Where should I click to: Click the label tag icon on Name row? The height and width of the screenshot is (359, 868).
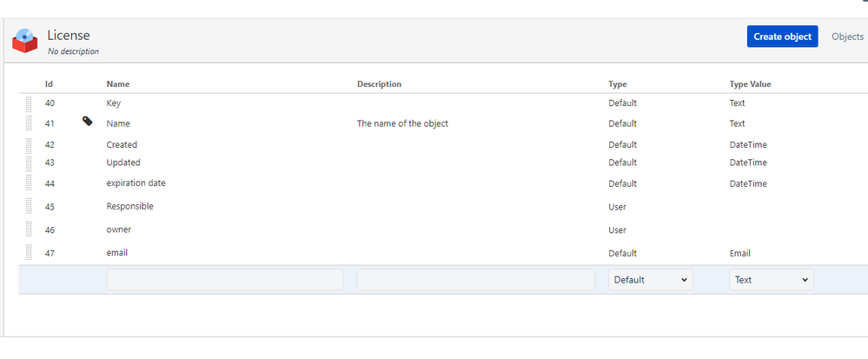(x=88, y=122)
